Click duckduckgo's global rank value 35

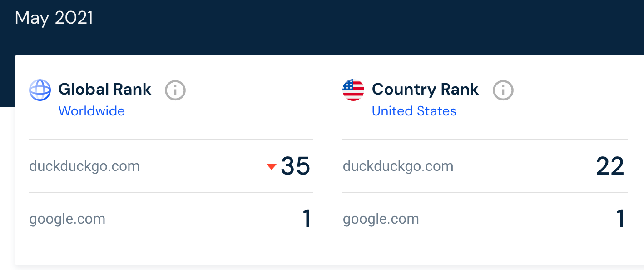[296, 166]
